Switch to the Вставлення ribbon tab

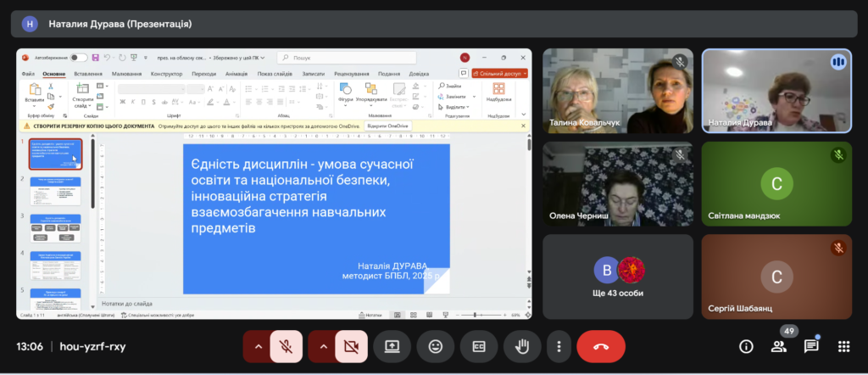[x=88, y=74]
